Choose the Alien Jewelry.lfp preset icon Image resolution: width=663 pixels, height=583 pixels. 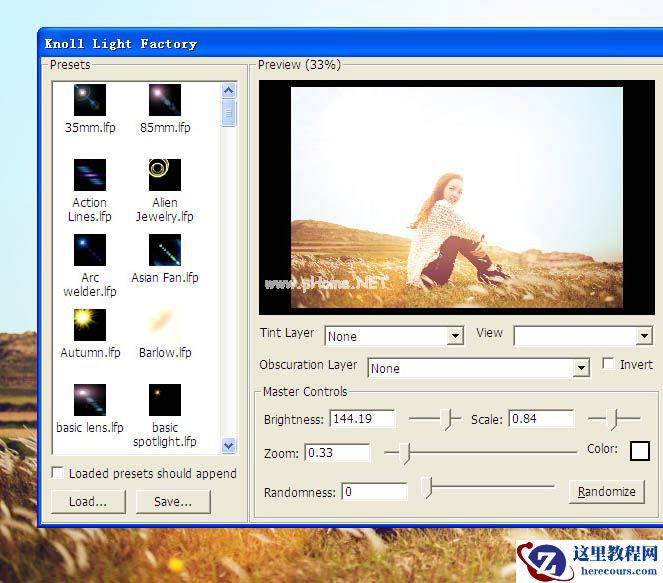coord(165,175)
